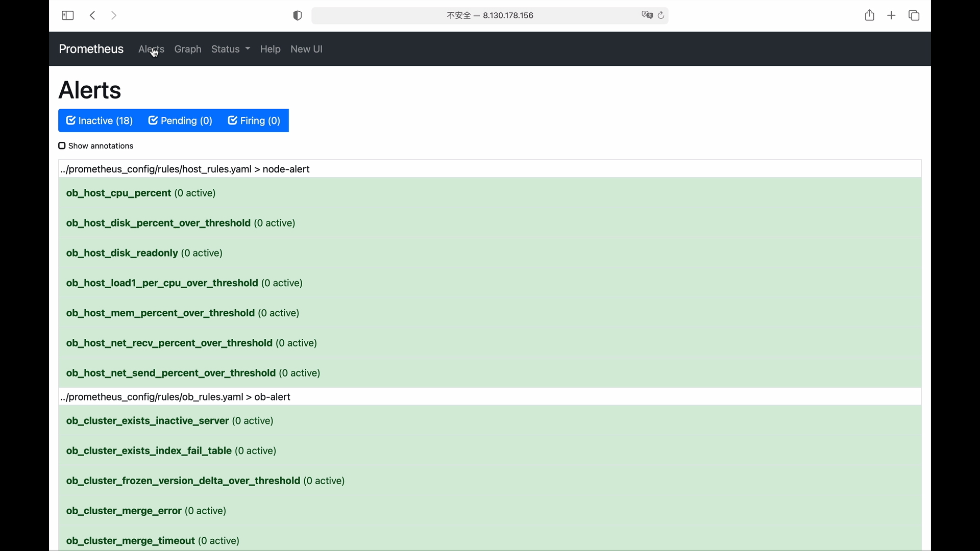Open a new tab with the plus icon

pyautogui.click(x=892, y=16)
